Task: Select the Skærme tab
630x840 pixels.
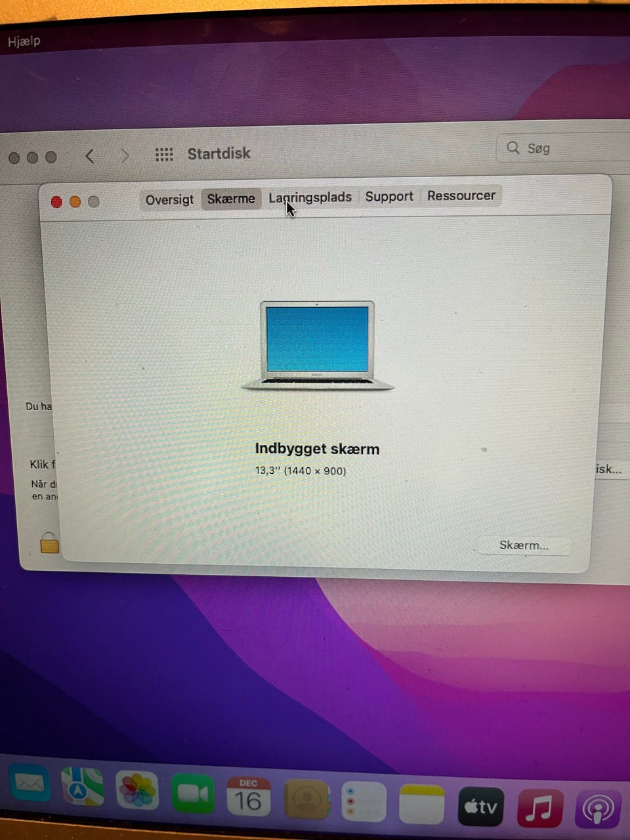Action: pos(231,198)
